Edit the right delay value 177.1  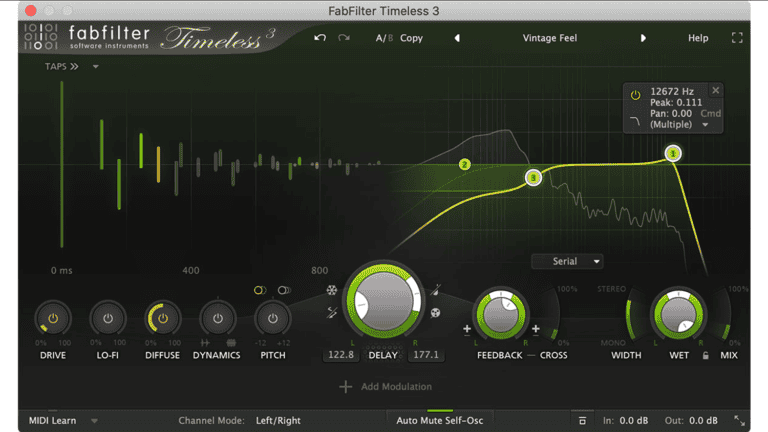click(x=426, y=355)
